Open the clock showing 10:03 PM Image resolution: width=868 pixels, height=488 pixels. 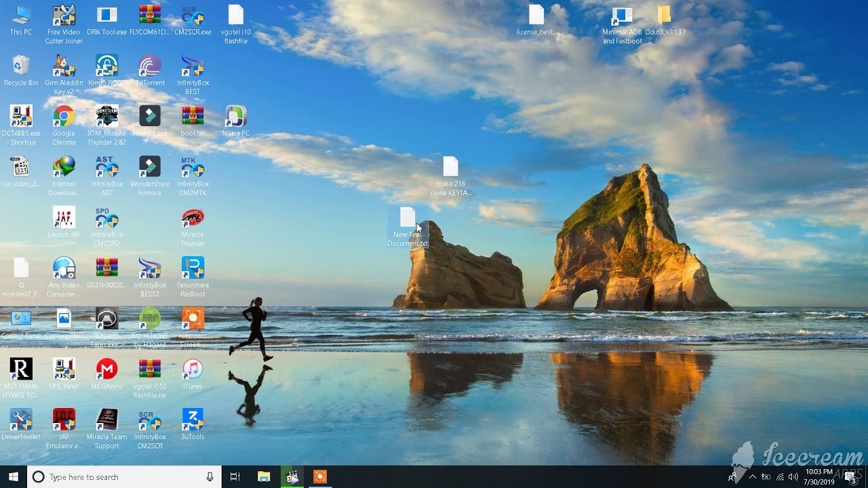coord(820,477)
